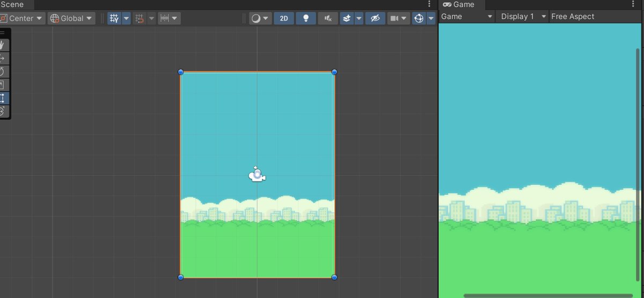This screenshot has width=644, height=298.
Task: Select the Transform tool
Action: 3,111
